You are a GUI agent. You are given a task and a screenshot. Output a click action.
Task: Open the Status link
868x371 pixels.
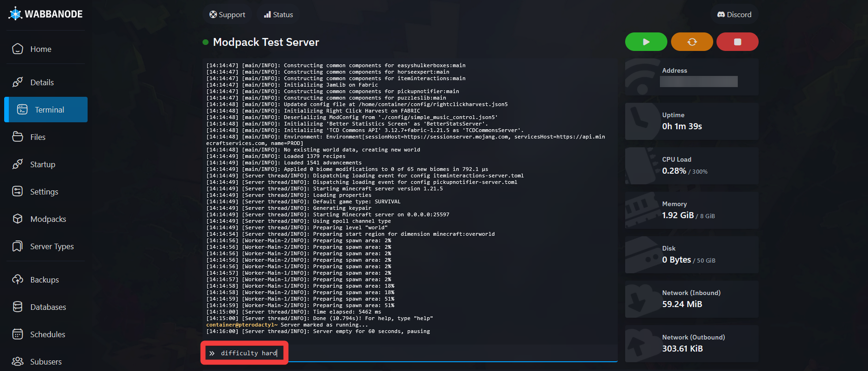click(x=279, y=14)
